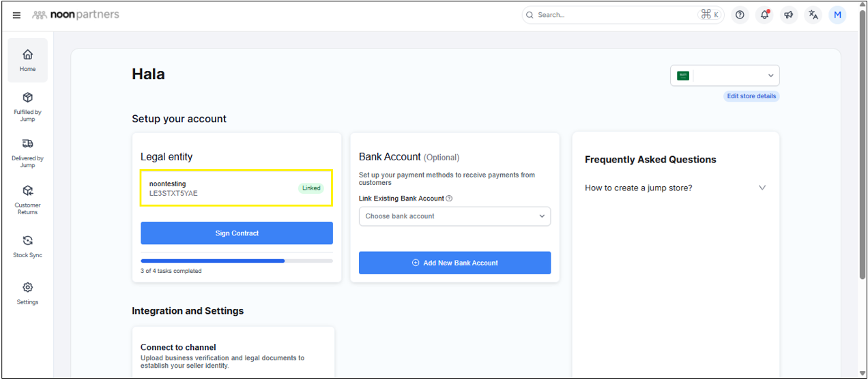
Task: Open the country store selector dropdown
Action: [x=725, y=76]
